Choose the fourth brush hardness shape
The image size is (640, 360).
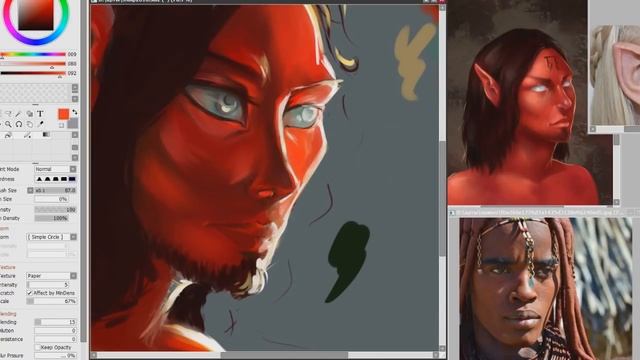coord(64,179)
